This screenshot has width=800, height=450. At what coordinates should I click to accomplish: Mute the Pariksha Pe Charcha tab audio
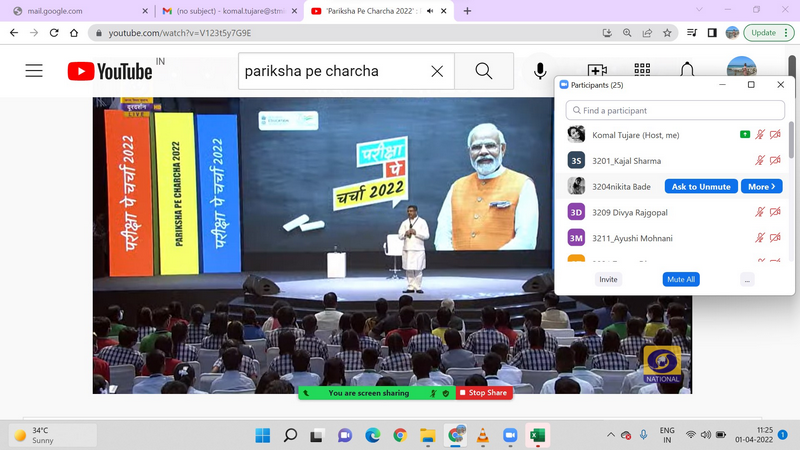click(430, 11)
